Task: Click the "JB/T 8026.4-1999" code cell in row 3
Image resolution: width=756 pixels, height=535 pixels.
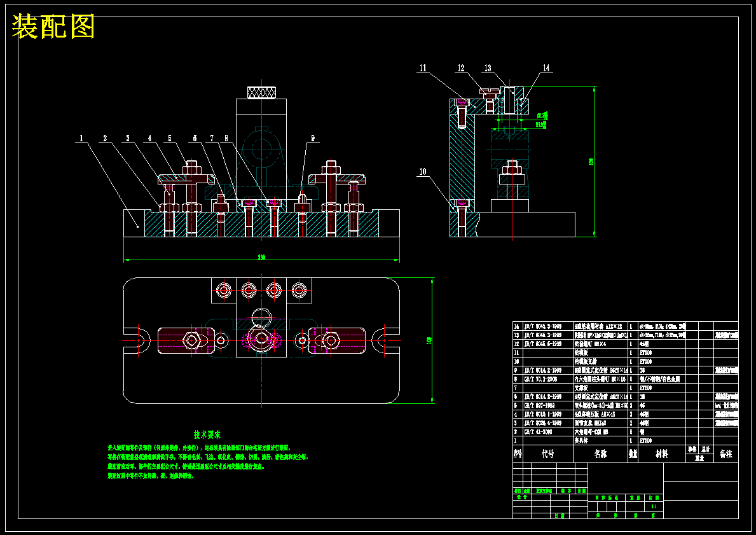Action: click(548, 423)
